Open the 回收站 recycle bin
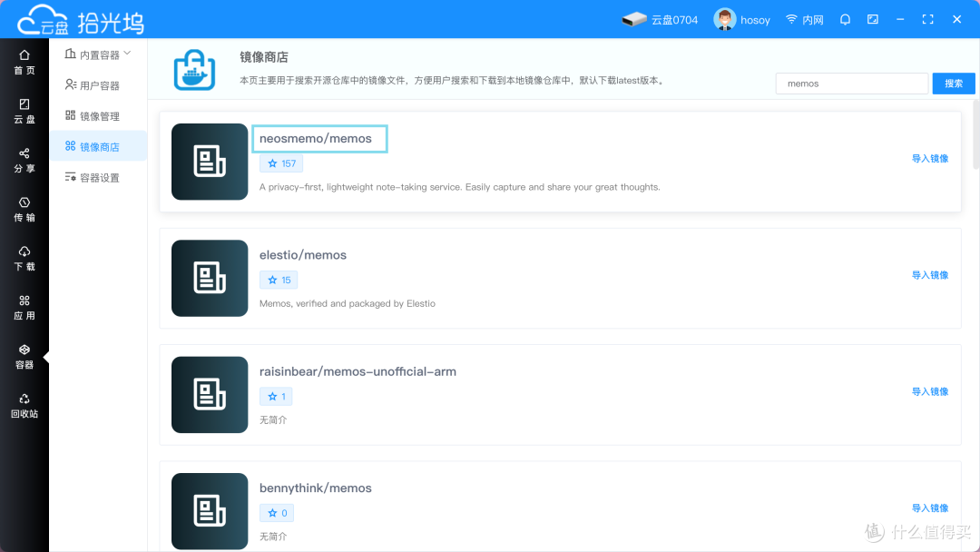This screenshot has width=980, height=552. point(24,406)
